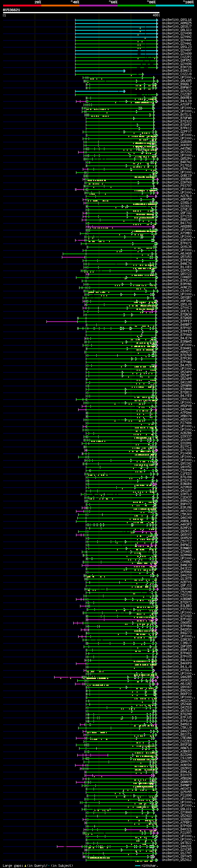Click the purple ~60% identity legend segment
This screenshot has width=197, height=868.
point(98,6)
